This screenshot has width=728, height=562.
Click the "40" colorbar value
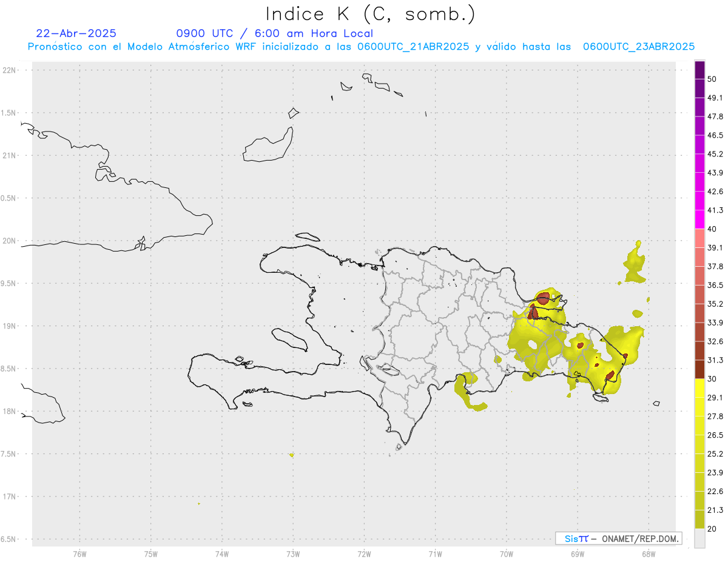[712, 229]
